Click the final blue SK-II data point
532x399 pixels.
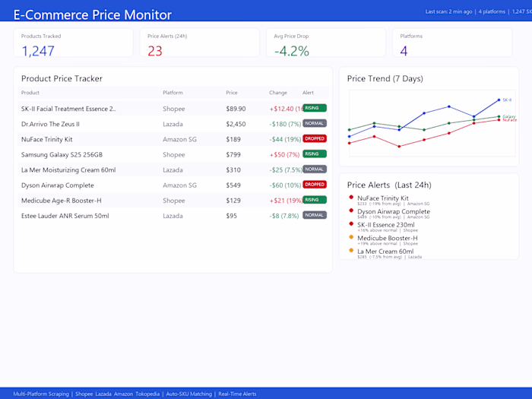click(499, 100)
